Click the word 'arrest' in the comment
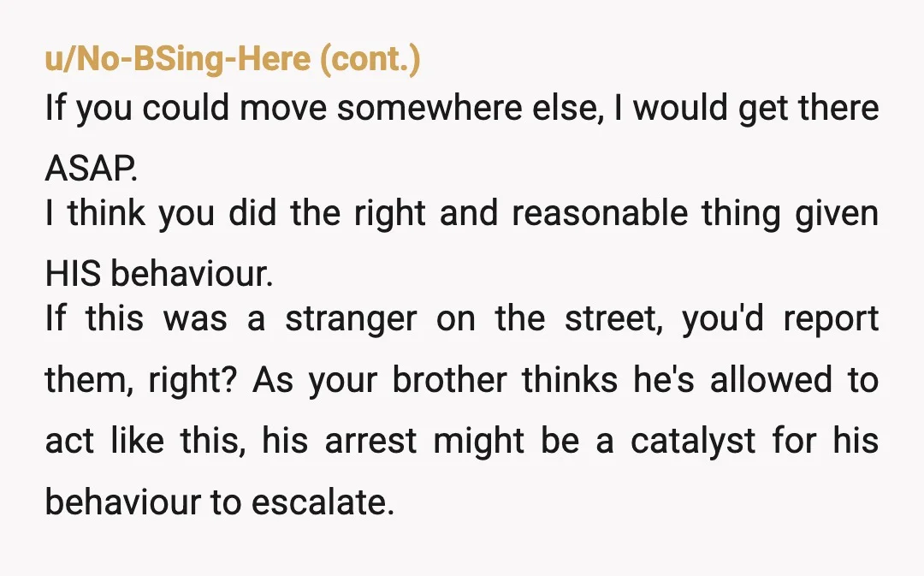This screenshot has width=924, height=576. [370, 441]
